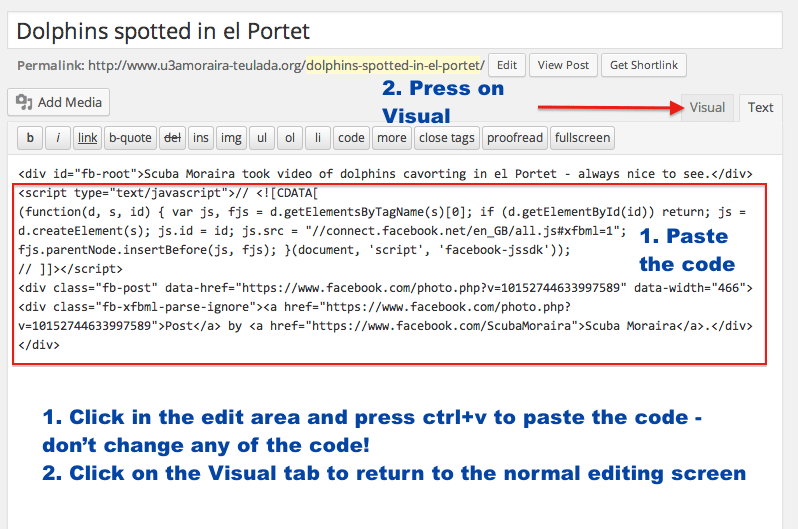This screenshot has height=529, width=798.
Task: Insert list item with li button
Action: (318, 138)
